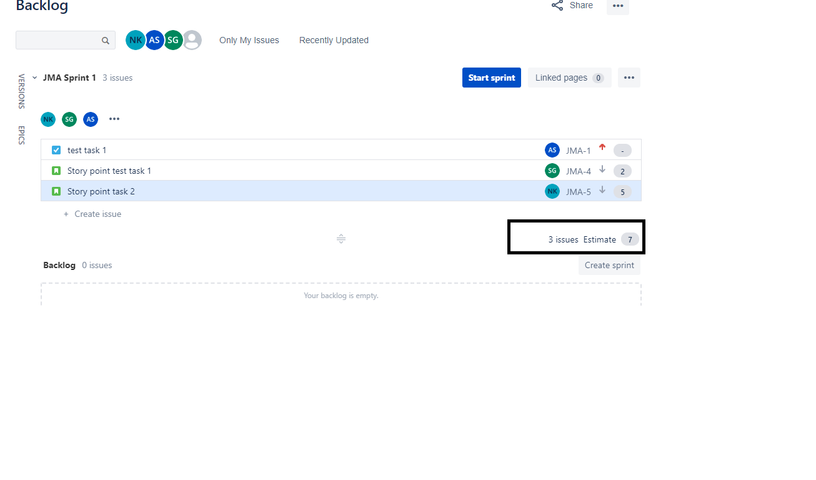Click NK assignee avatar on JMA-5 row

[552, 192]
